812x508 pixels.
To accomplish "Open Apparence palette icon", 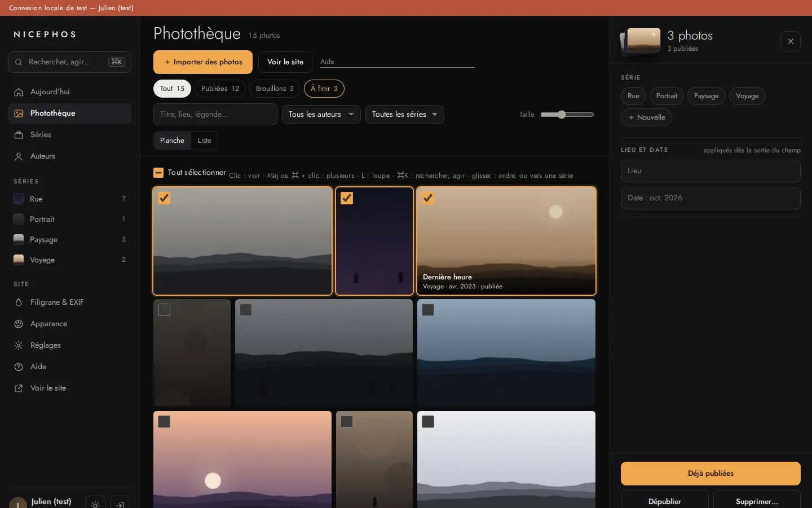I will pos(19,324).
